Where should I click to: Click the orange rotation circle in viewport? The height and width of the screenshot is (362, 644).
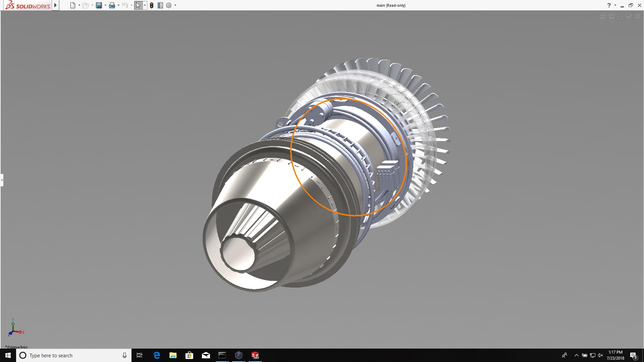pyautogui.click(x=291, y=151)
